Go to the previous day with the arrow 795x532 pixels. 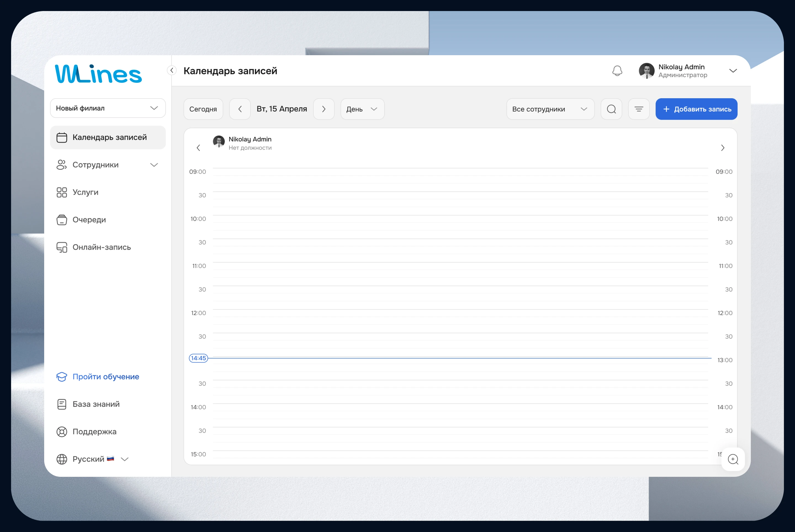pyautogui.click(x=240, y=109)
